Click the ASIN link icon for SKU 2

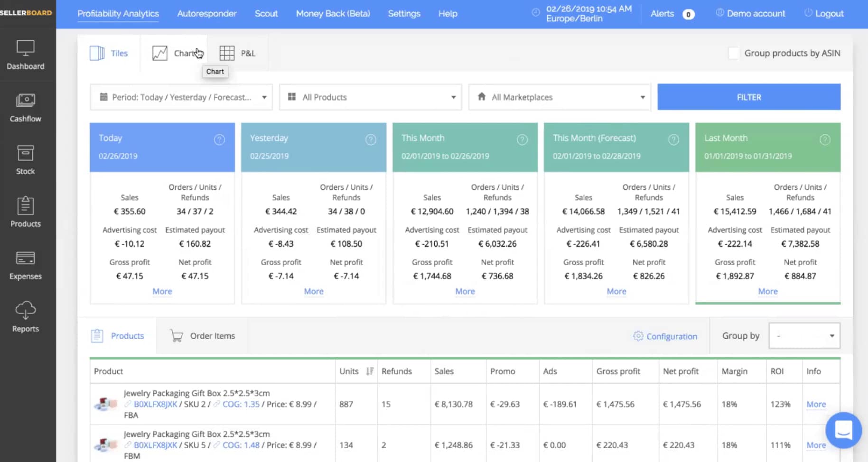128,404
